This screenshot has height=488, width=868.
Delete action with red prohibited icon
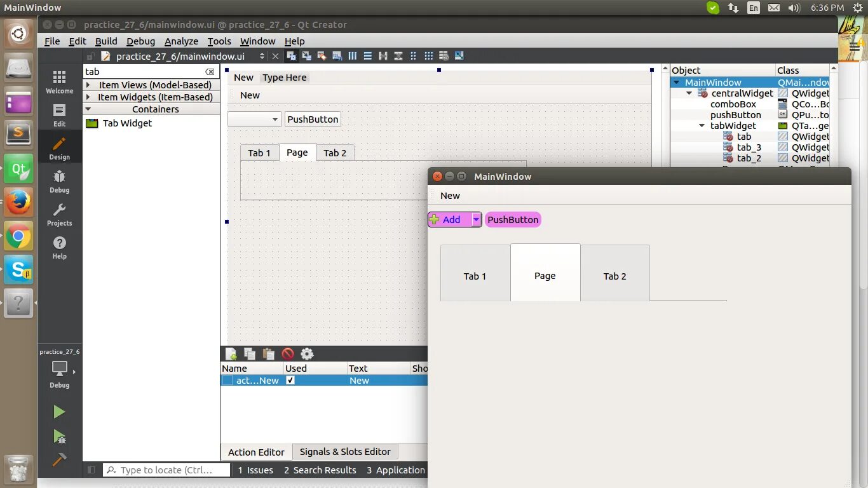(x=288, y=354)
